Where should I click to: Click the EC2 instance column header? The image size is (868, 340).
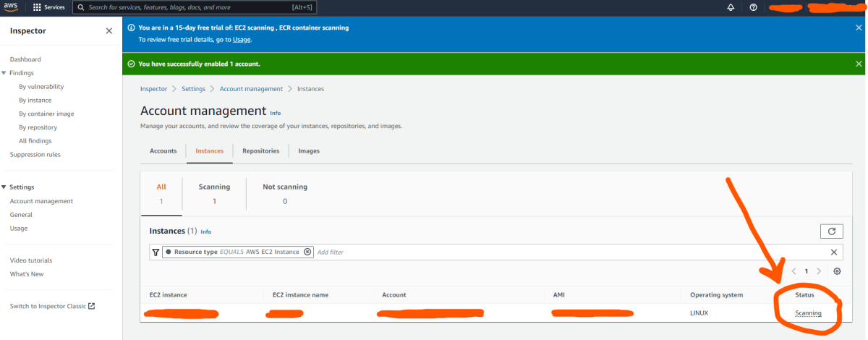point(168,295)
